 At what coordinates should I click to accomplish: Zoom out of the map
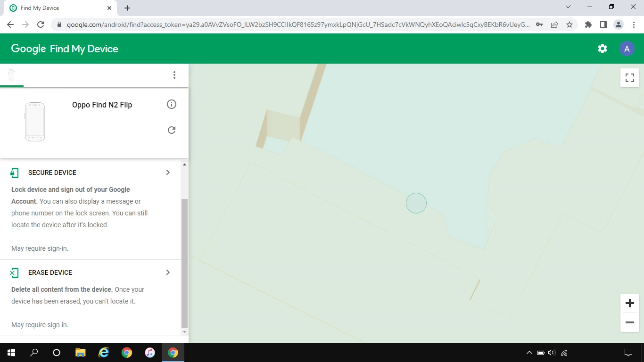629,322
